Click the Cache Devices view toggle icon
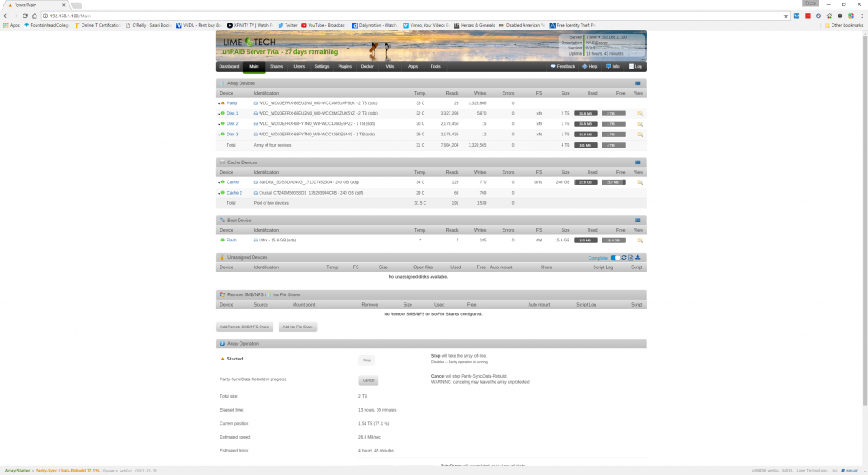Image resolution: width=868 pixels, height=475 pixels. click(637, 162)
